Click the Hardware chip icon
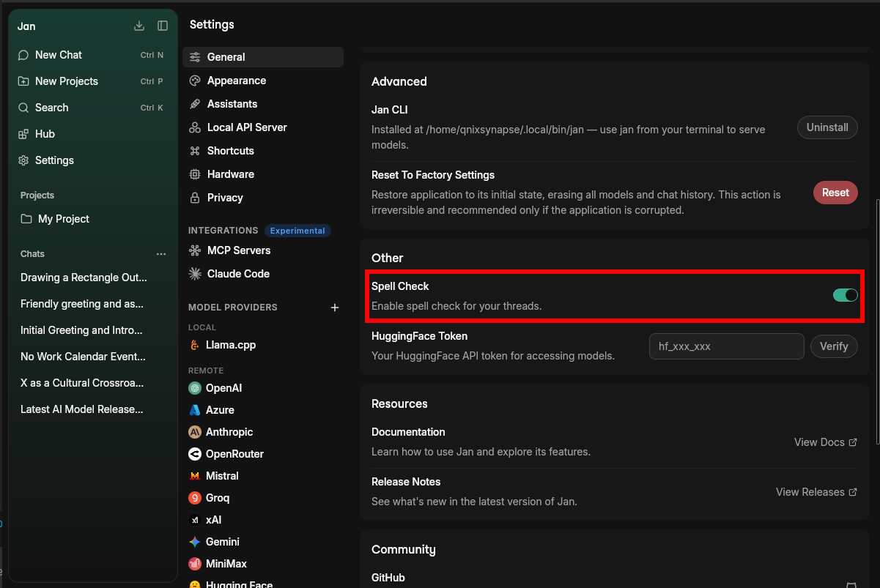The image size is (880, 588). click(x=195, y=174)
